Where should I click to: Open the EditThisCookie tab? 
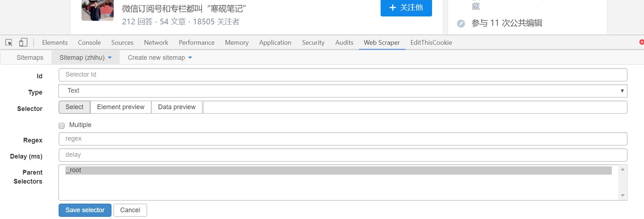431,43
